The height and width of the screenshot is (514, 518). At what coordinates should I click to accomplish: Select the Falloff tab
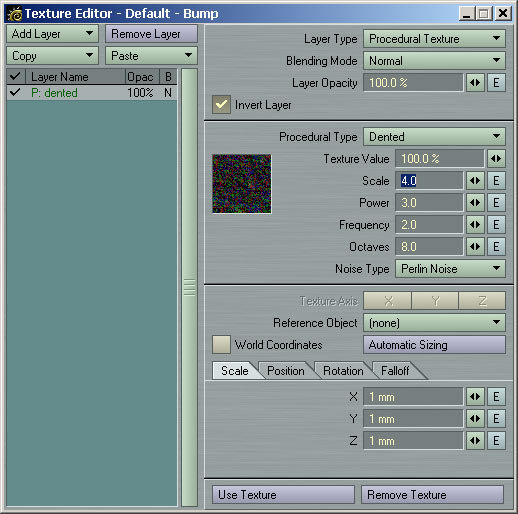[x=395, y=371]
